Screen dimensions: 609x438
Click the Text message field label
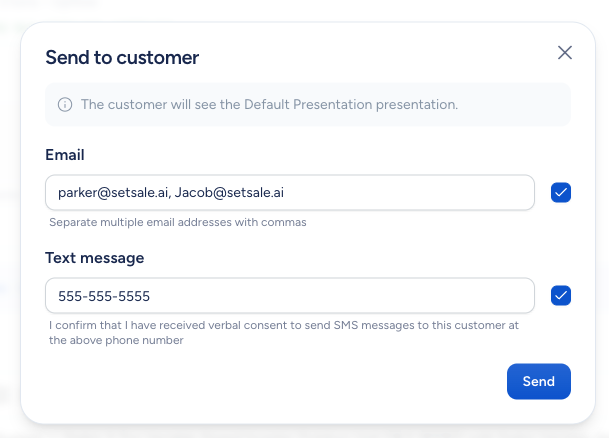tap(95, 258)
